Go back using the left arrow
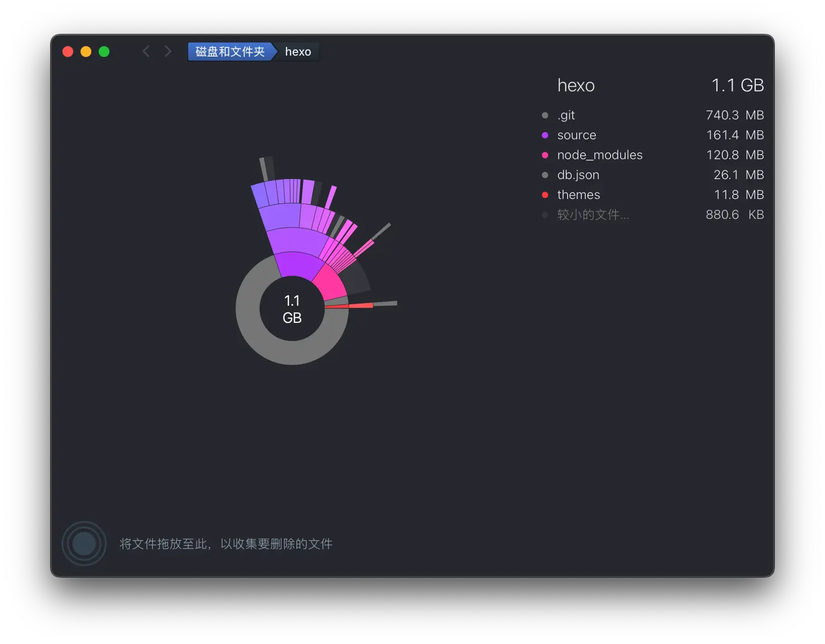825x644 pixels. click(x=146, y=52)
